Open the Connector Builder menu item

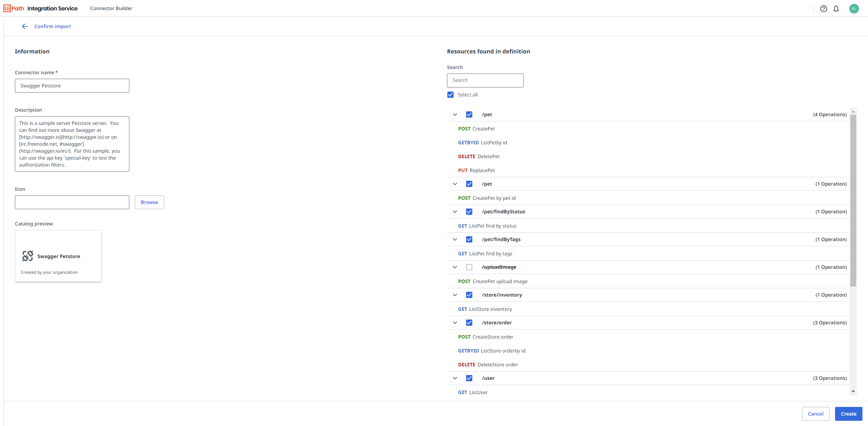pyautogui.click(x=111, y=8)
